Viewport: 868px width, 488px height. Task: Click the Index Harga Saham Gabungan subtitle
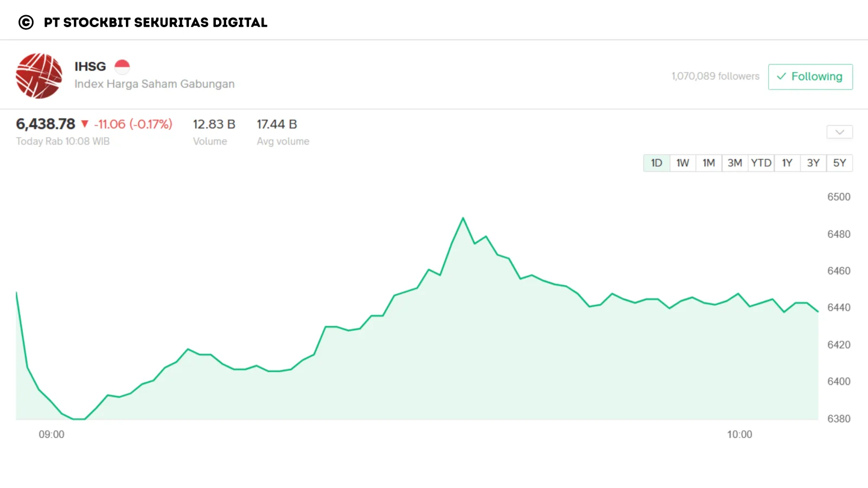pyautogui.click(x=155, y=84)
